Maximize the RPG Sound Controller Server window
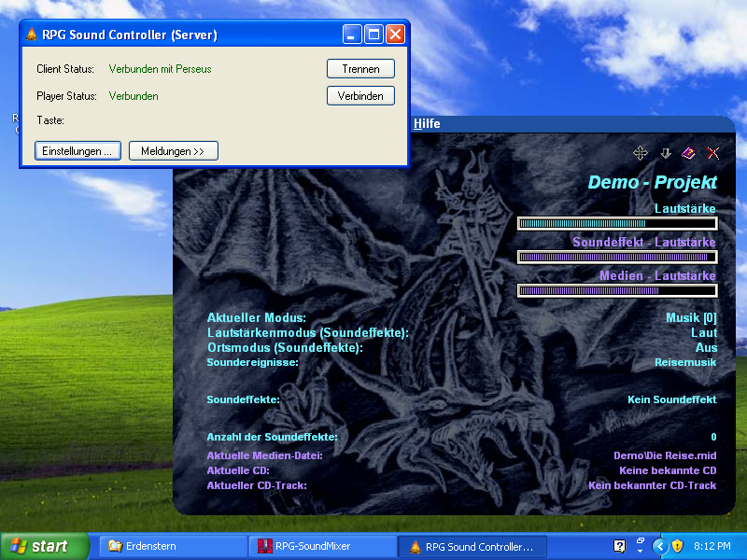The height and width of the screenshot is (560, 747). click(373, 35)
